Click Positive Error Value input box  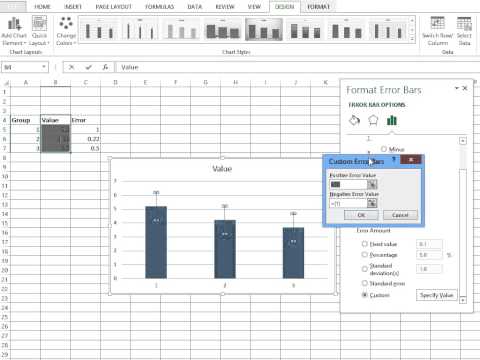[x=348, y=184]
